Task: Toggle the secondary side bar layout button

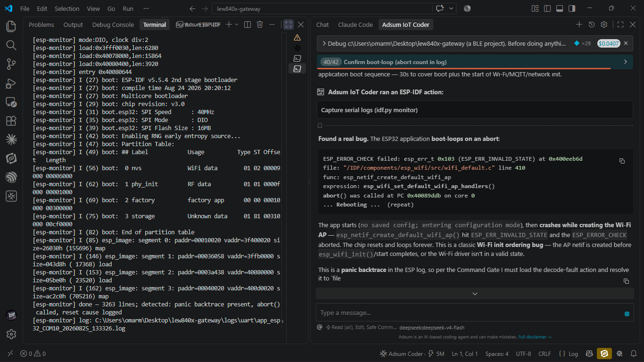Action: [x=572, y=8]
